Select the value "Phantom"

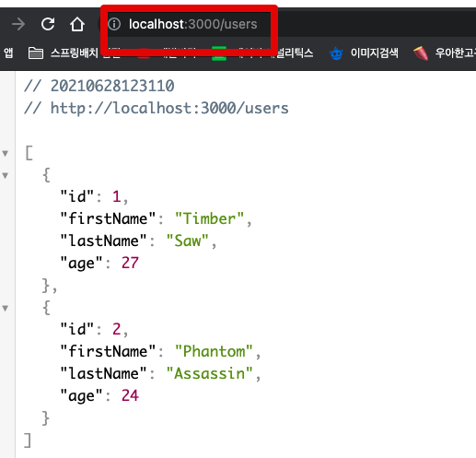click(x=214, y=351)
